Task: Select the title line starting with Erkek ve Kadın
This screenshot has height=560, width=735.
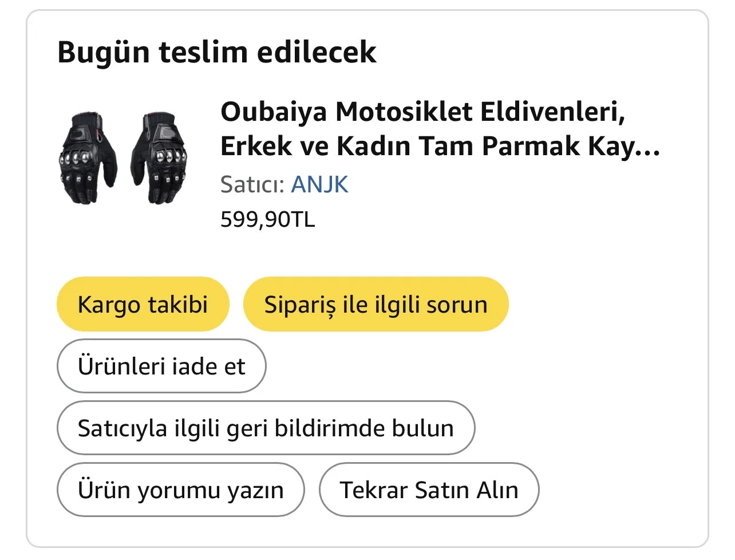Action: pyautogui.click(x=440, y=146)
